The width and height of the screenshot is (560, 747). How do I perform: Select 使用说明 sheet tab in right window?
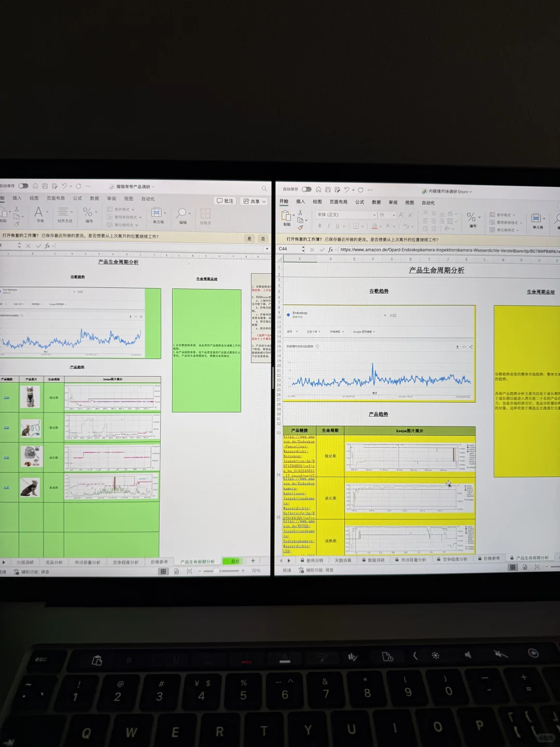point(311,560)
